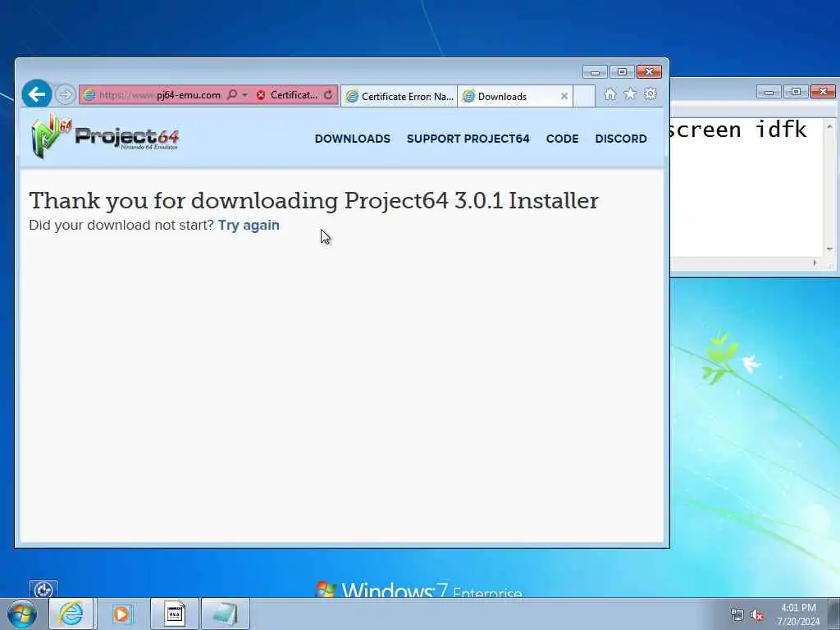This screenshot has width=840, height=630.
Task: Click the batch script taskbar icon
Action: pos(174,614)
